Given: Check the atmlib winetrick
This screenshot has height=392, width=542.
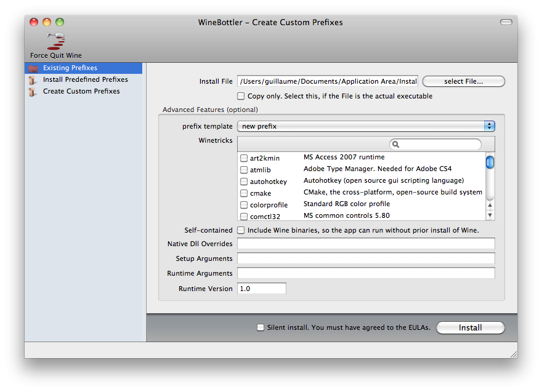Looking at the screenshot, I should click(x=244, y=170).
